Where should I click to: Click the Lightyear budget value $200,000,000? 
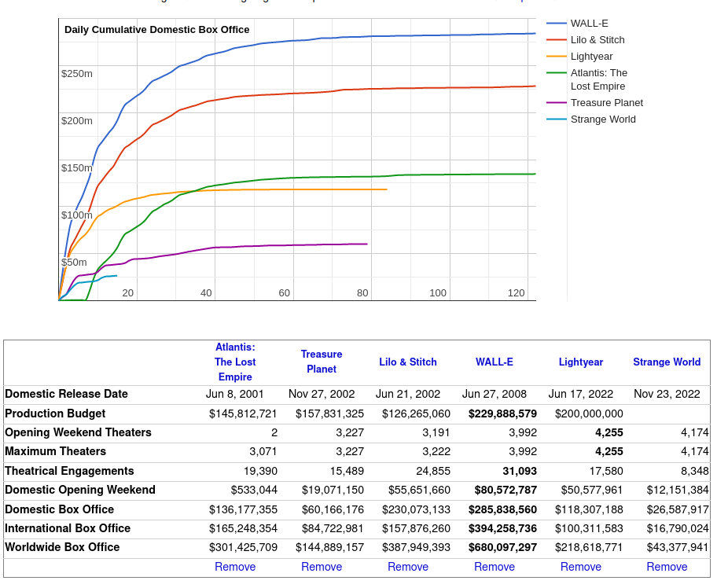point(589,413)
